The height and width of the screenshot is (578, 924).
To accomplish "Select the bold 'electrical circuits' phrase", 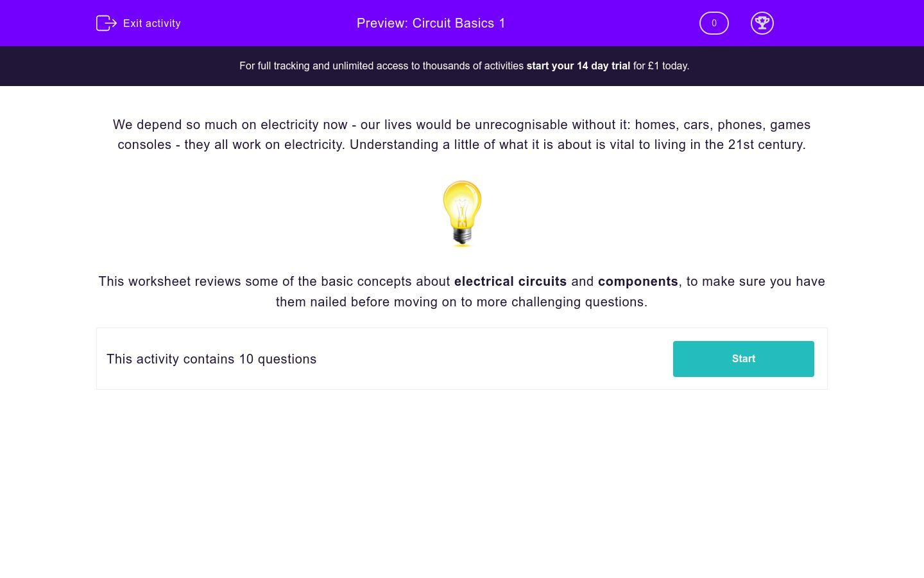I will (x=510, y=281).
